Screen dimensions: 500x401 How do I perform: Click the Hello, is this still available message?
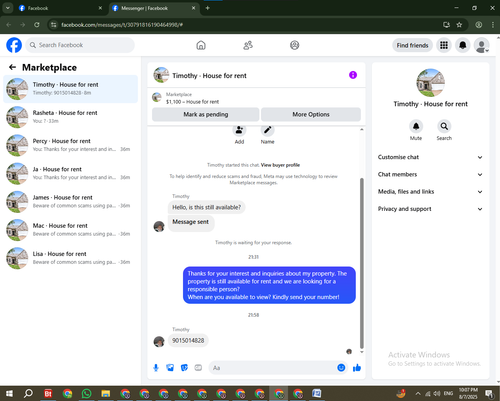[206, 207]
